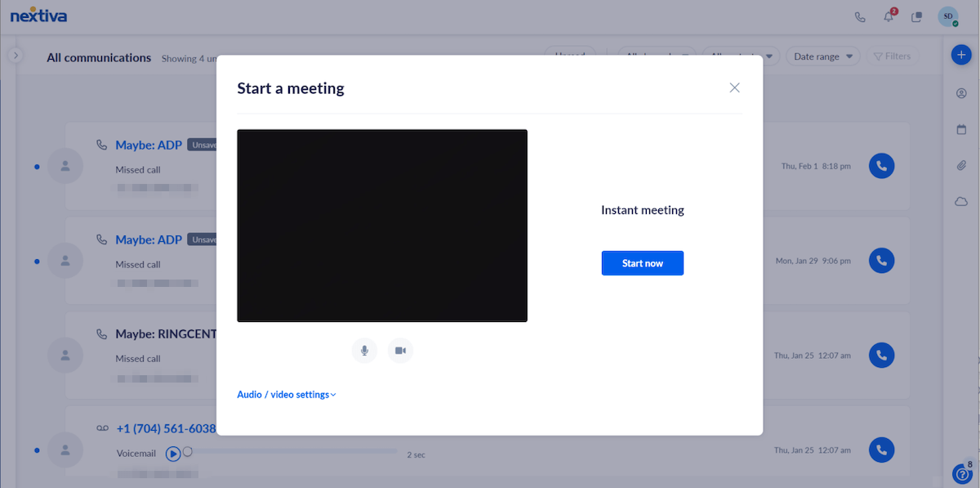Image resolution: width=980 pixels, height=488 pixels.
Task: Click the SD user profile avatar
Action: (947, 17)
